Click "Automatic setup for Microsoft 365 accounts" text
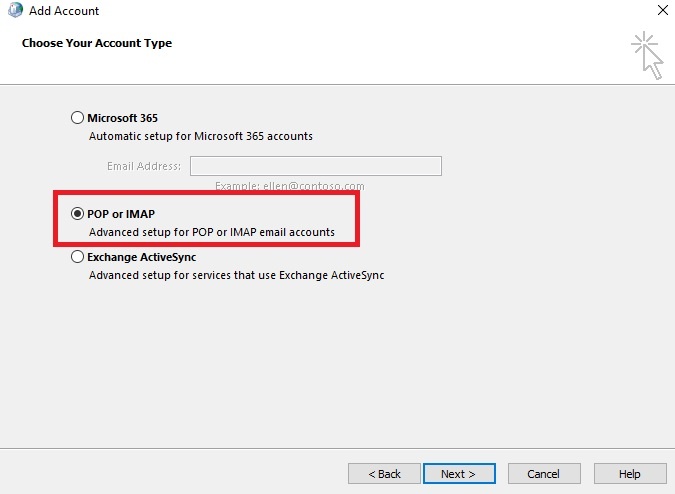Viewport: 675px width, 494px height. pos(201,136)
